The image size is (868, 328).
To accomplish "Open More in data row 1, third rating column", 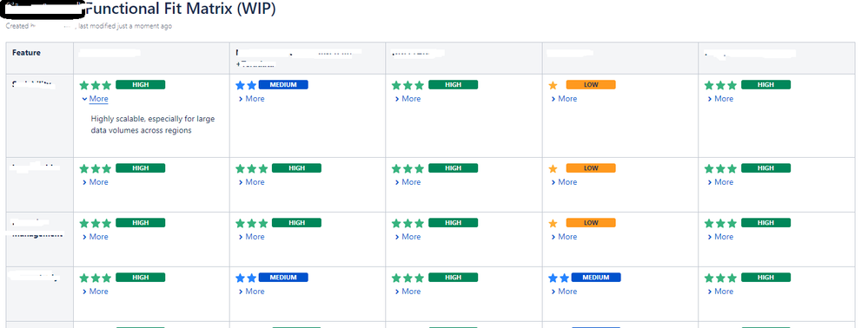I will pyautogui.click(x=407, y=99).
